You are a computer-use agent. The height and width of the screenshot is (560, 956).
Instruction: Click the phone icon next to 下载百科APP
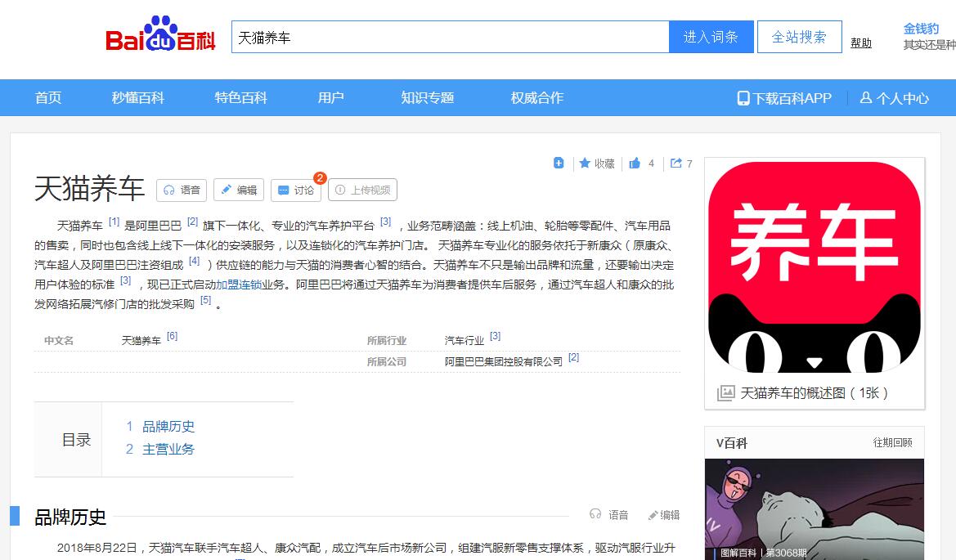pyautogui.click(x=743, y=98)
